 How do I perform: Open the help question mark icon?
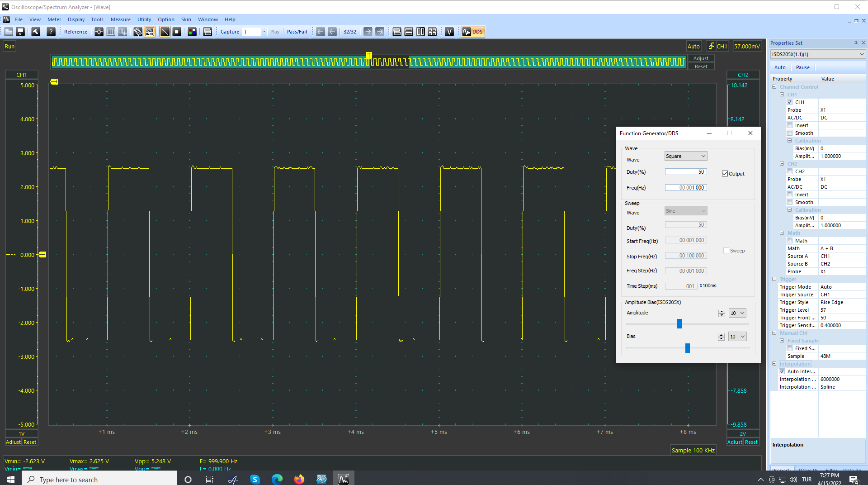51,32
